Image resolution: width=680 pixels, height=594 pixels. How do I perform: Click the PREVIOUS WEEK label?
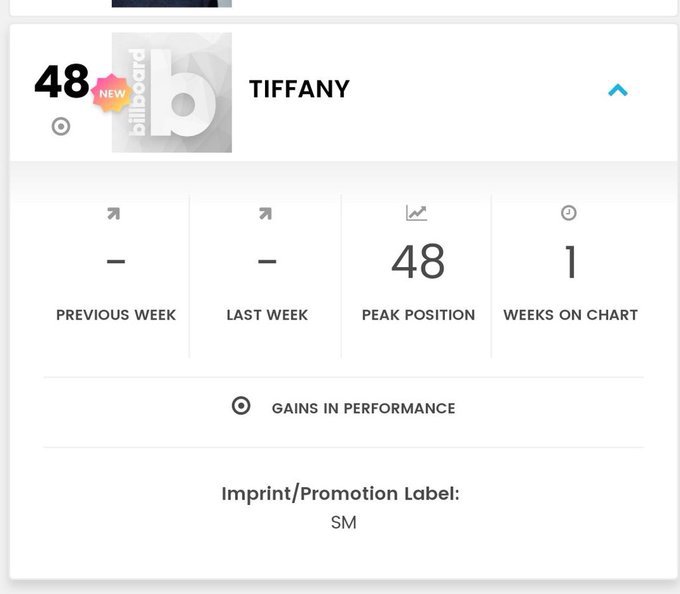click(116, 315)
